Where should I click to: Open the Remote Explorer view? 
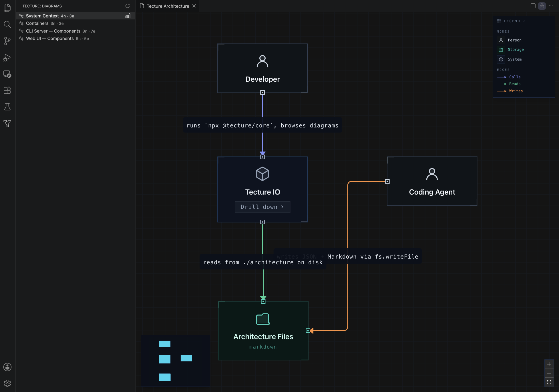click(x=7, y=74)
